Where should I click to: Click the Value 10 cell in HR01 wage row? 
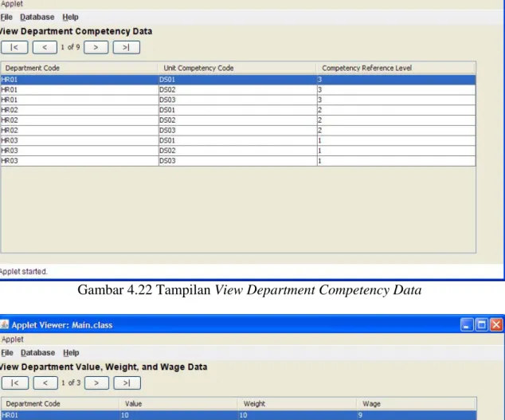click(178, 415)
